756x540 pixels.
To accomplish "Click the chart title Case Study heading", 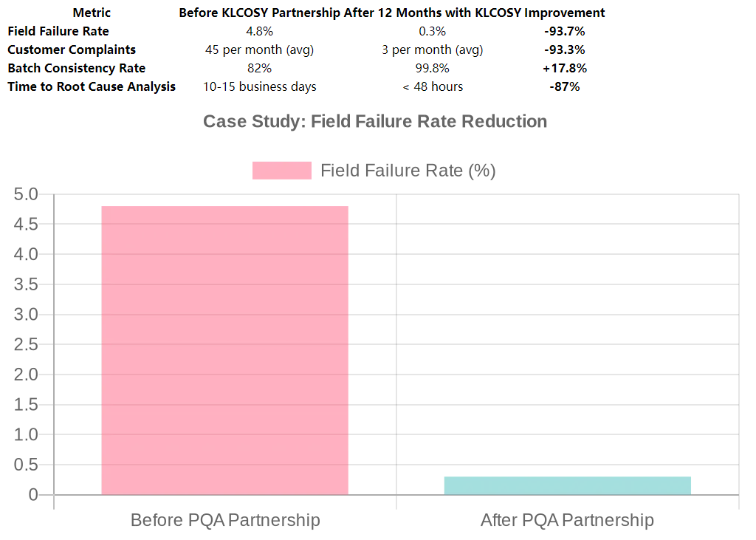I will [x=375, y=122].
